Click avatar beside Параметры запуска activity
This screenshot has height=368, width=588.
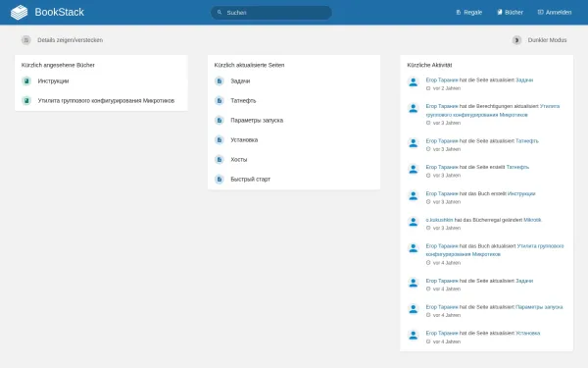click(x=414, y=309)
